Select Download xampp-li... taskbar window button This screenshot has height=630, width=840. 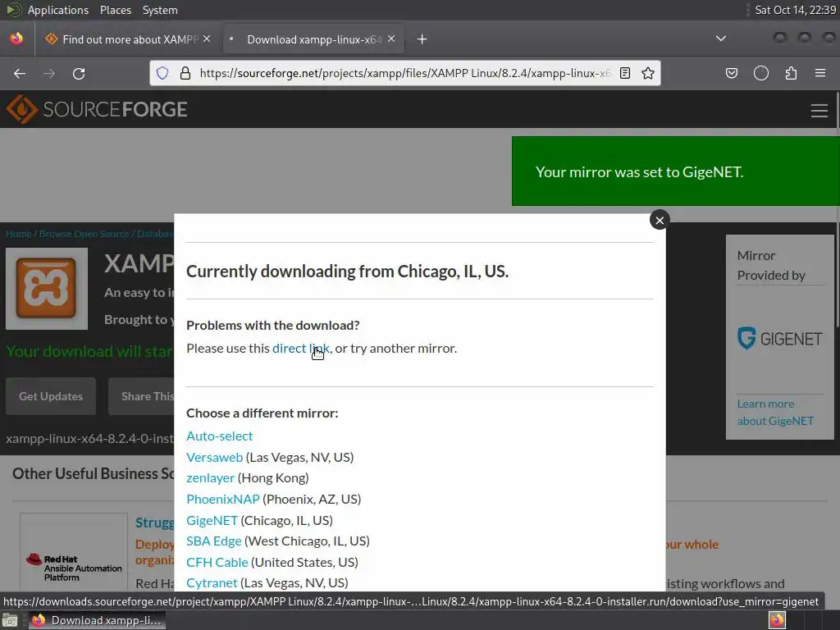[97, 621]
